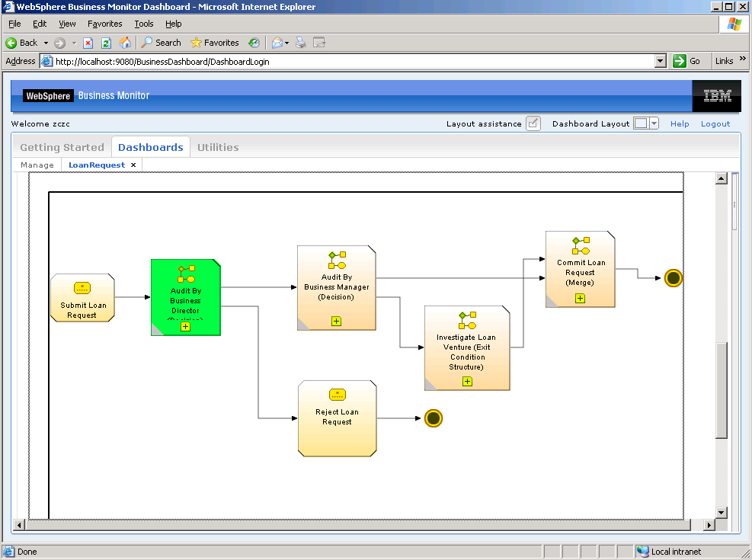The height and width of the screenshot is (560, 752).
Task: Expand the Investigate Loan Venture node
Action: tap(467, 381)
